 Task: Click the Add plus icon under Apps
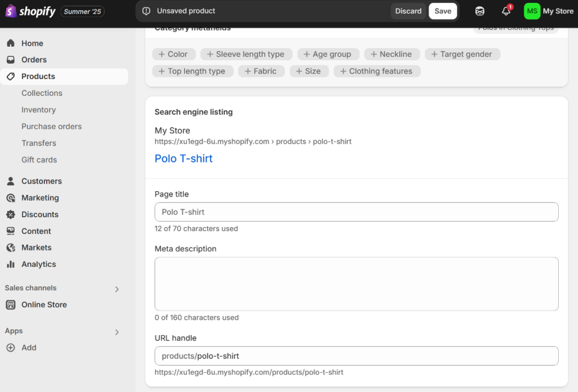11,347
